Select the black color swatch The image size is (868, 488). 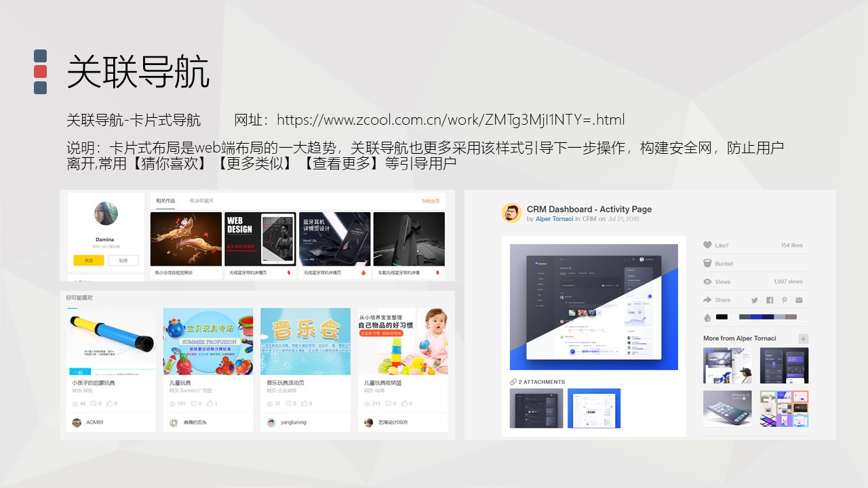(722, 317)
